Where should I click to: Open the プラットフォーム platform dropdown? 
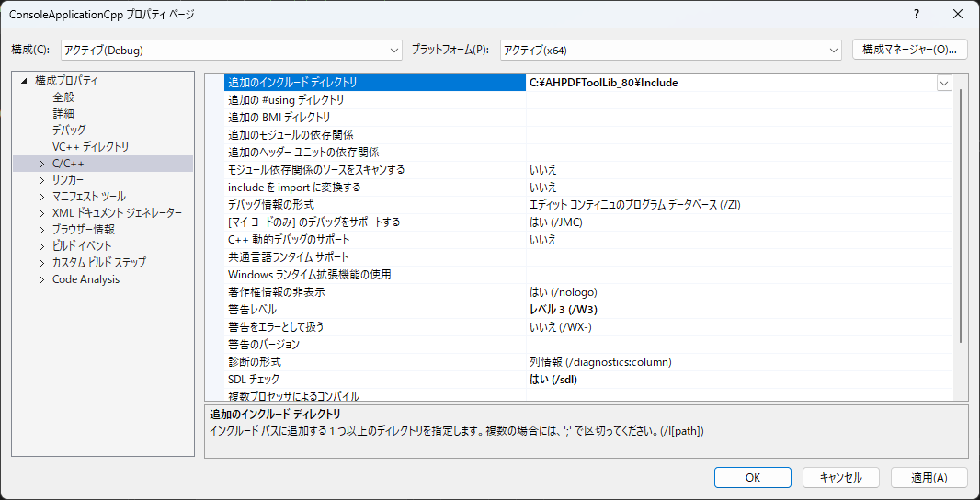click(670, 50)
